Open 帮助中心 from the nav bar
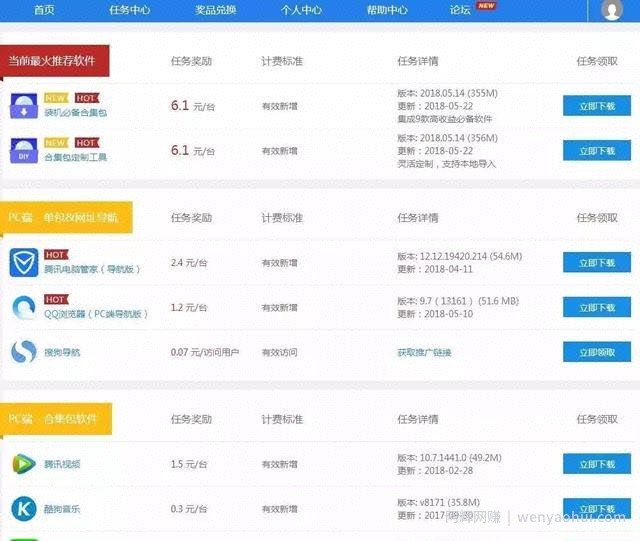Image resolution: width=640 pixels, height=541 pixels. (387, 10)
